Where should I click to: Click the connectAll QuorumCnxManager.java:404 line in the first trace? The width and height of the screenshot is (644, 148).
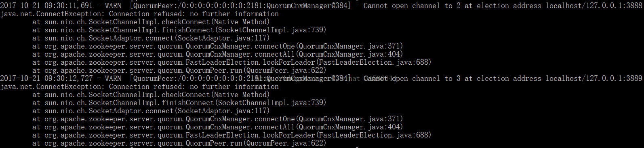[x=218, y=54]
